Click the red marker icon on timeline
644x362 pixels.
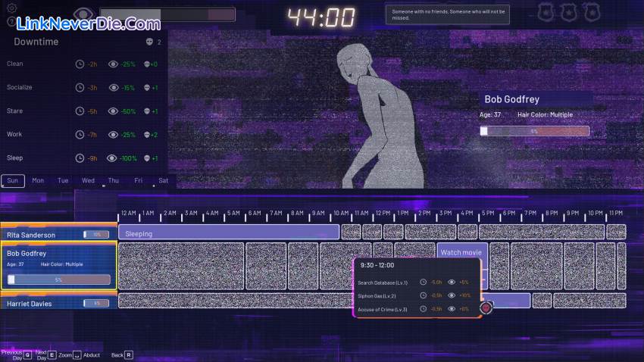click(486, 307)
